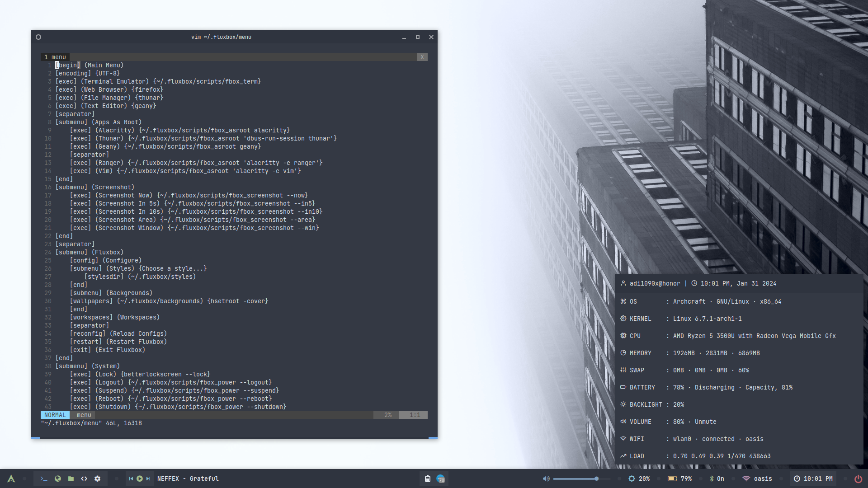Skip to the previous track
Viewport: 868px width, 488px height.
[x=131, y=479]
